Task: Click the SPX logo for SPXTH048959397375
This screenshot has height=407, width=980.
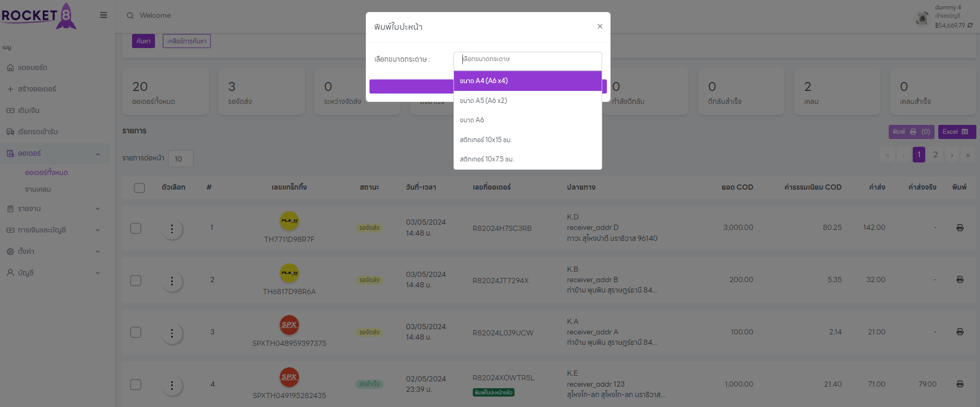Action: pyautogui.click(x=289, y=324)
